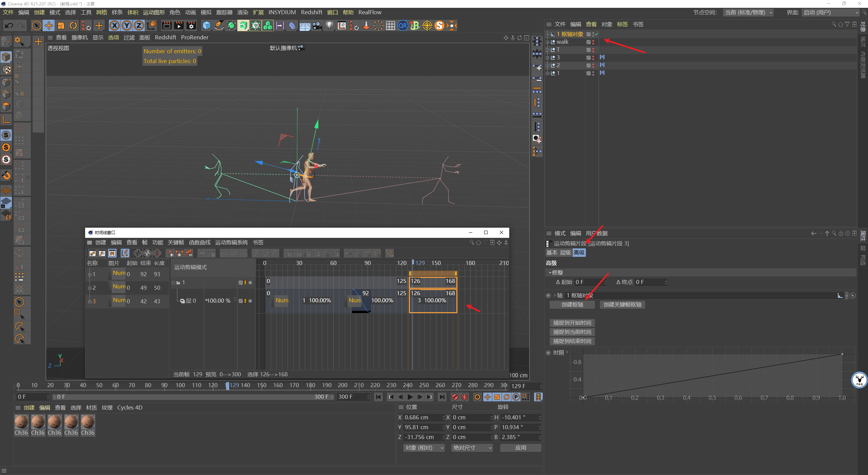Expand the walk object tree node
This screenshot has width=868, height=475.
point(547,42)
